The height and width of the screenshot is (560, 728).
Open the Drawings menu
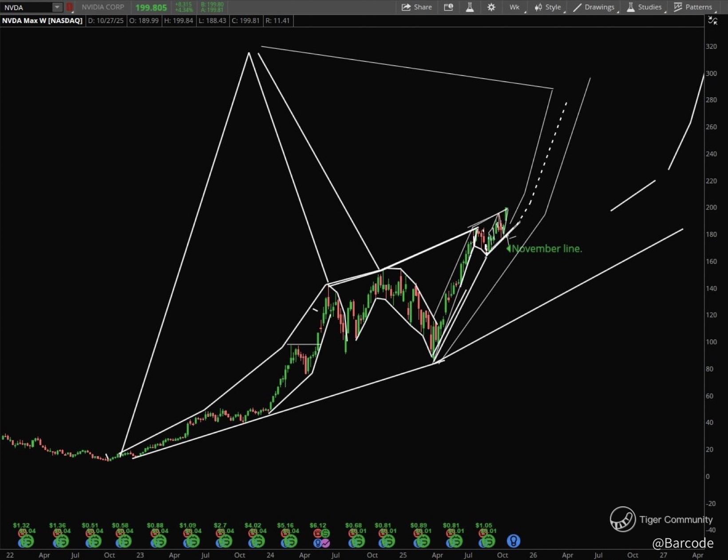(x=594, y=7)
